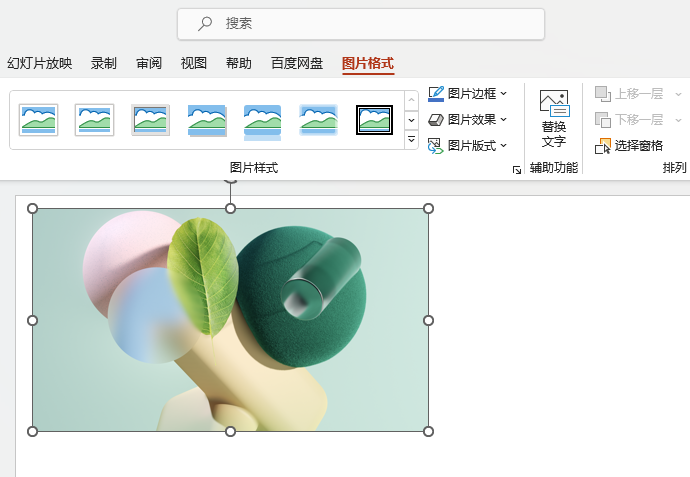This screenshot has width=690, height=477.
Task: Click the picture's left-middle sizing handle
Action: [33, 320]
